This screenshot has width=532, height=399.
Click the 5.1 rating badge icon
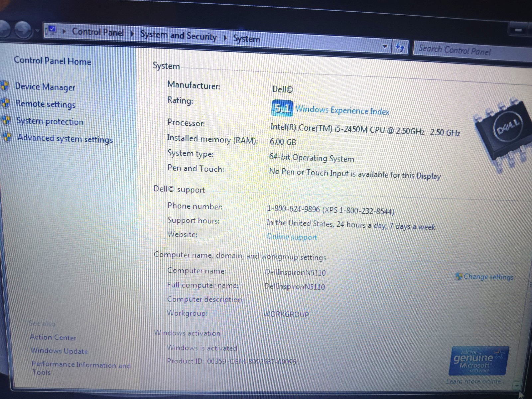point(282,108)
